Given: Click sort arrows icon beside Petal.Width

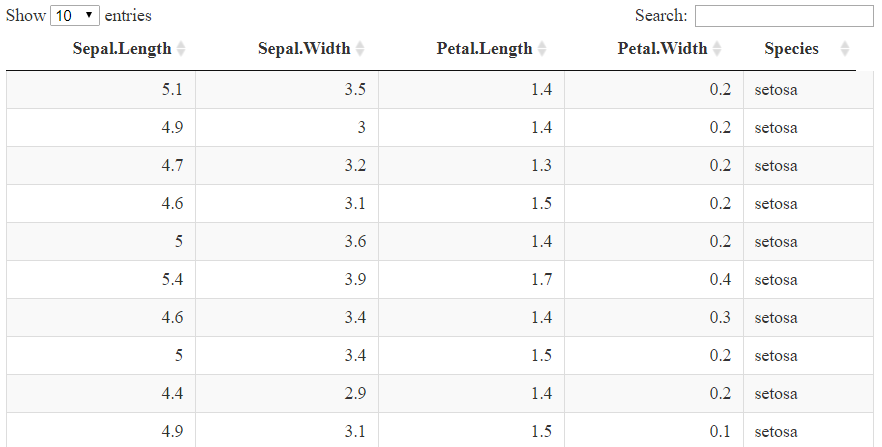Looking at the screenshot, I should 717,49.
